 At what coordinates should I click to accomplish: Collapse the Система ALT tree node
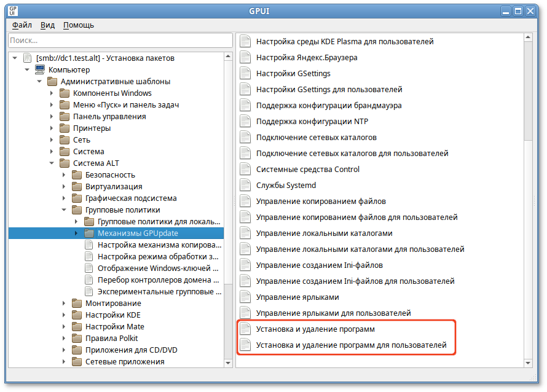[52, 163]
